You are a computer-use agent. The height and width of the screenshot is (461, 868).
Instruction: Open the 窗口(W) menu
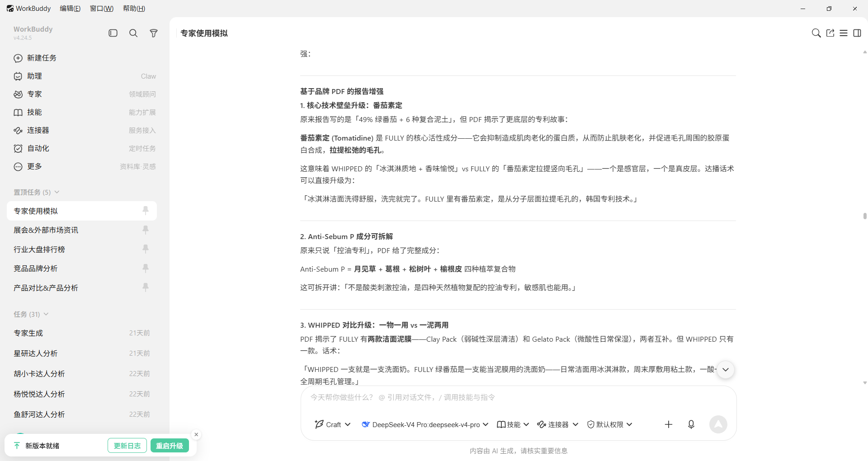click(x=102, y=9)
